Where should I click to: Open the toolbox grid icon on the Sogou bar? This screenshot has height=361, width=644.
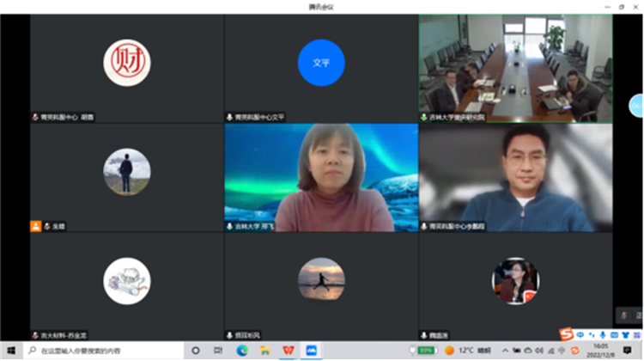pos(636,335)
